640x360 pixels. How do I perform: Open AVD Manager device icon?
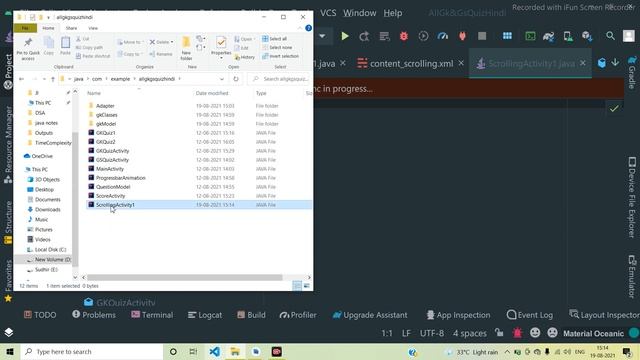568,36
